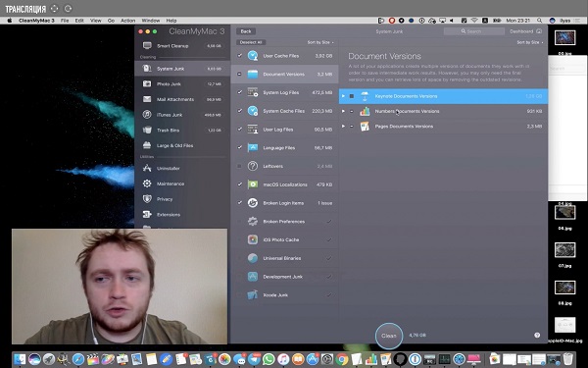The height and width of the screenshot is (368, 588).
Task: Open Finder from the Dock
Action: (20, 359)
